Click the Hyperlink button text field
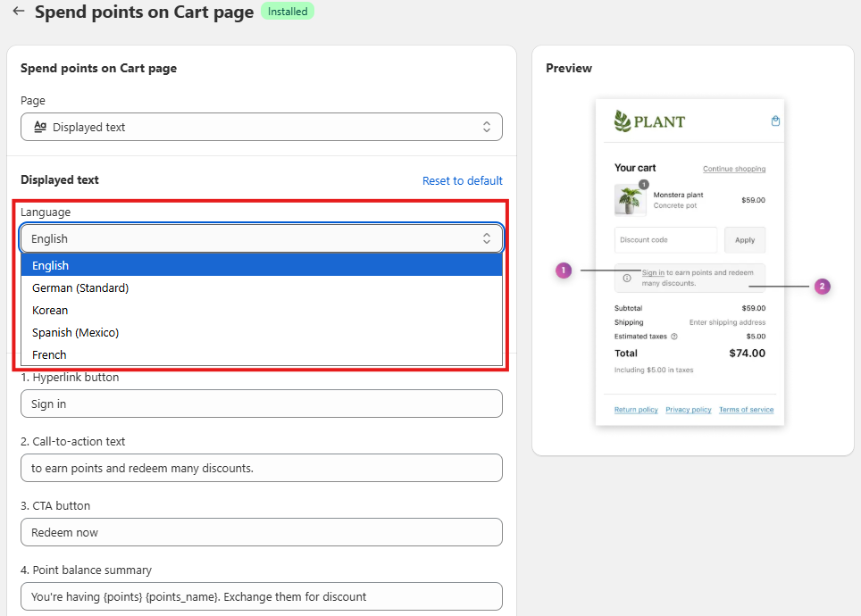 261,404
